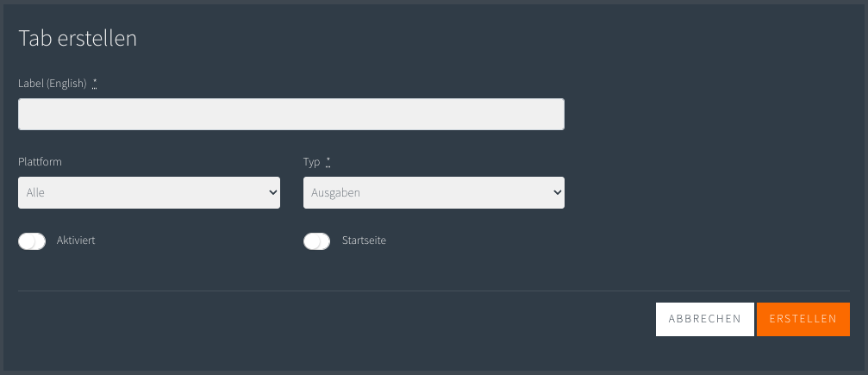
Task: Cancel with the Abbrechen button
Action: point(705,319)
